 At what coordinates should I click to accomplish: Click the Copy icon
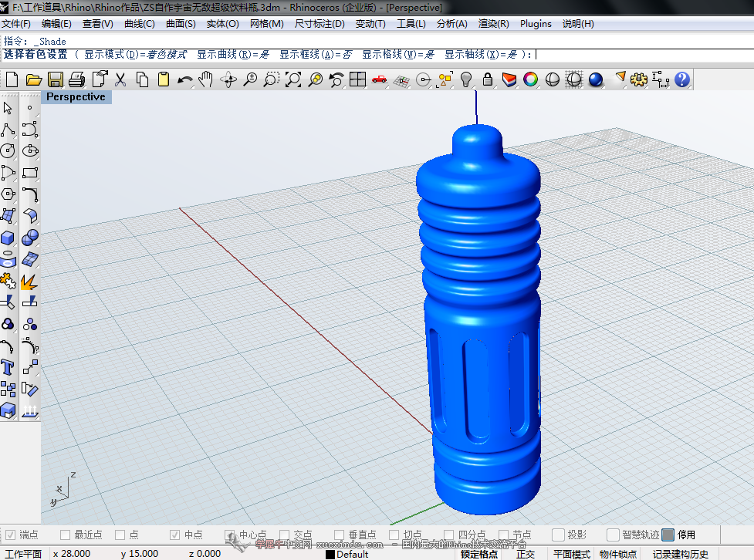pyautogui.click(x=142, y=79)
